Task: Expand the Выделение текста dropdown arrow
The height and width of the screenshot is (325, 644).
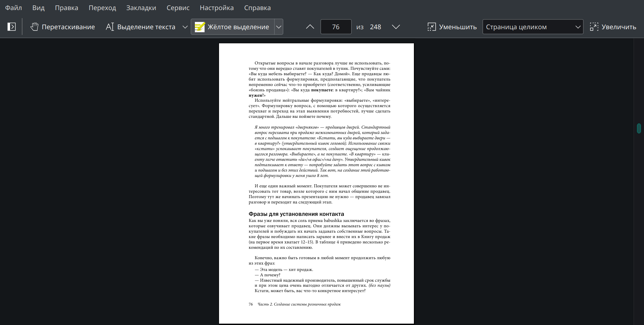Action: (x=185, y=27)
